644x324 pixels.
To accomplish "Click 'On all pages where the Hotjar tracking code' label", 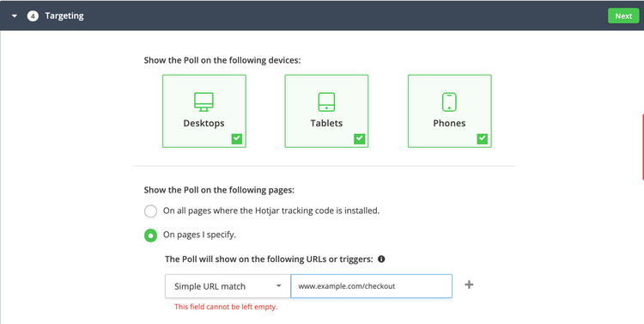I will (271, 211).
